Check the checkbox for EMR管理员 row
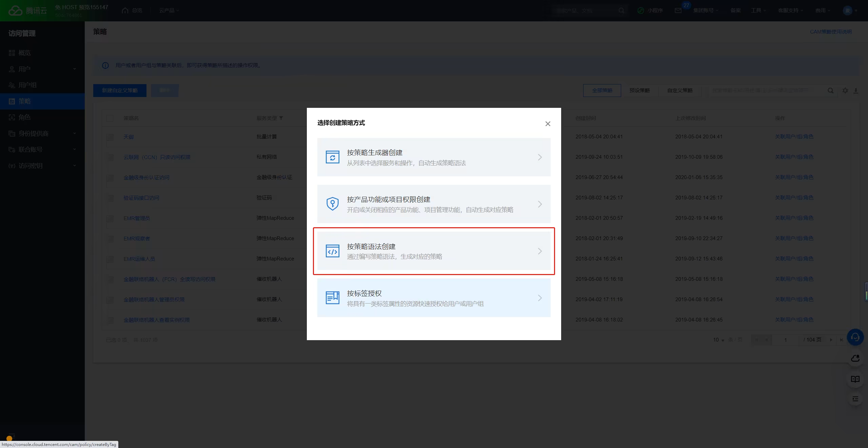The image size is (868, 448). [x=110, y=218]
